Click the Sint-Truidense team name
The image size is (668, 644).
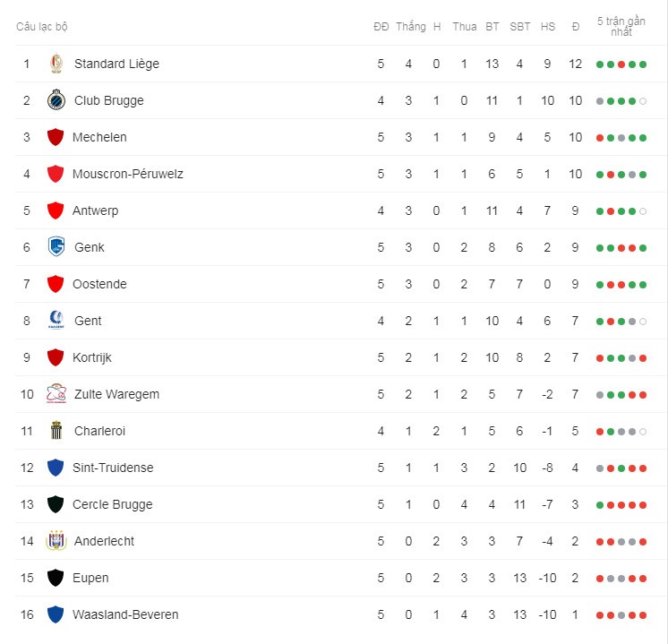pos(113,468)
